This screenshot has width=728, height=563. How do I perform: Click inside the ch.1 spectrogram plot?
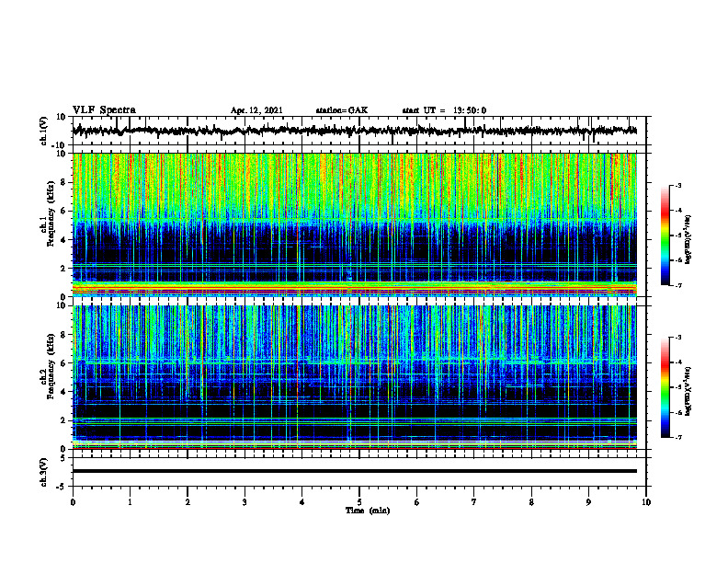click(354, 224)
